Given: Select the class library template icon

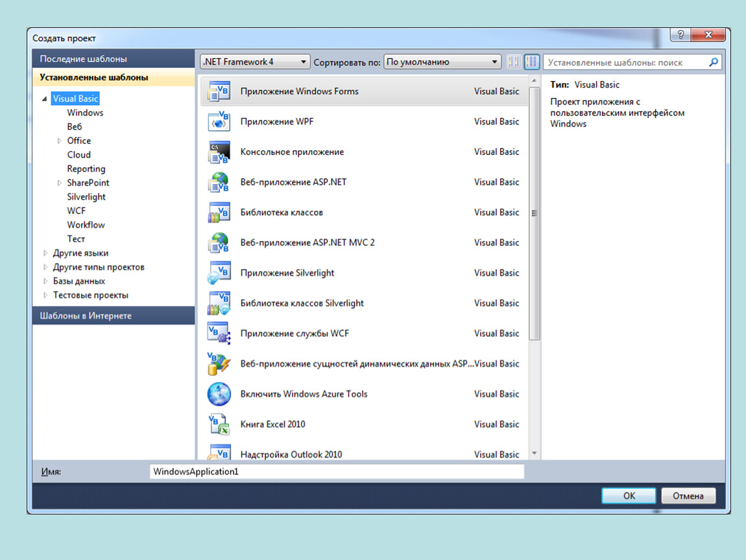Looking at the screenshot, I should (219, 213).
